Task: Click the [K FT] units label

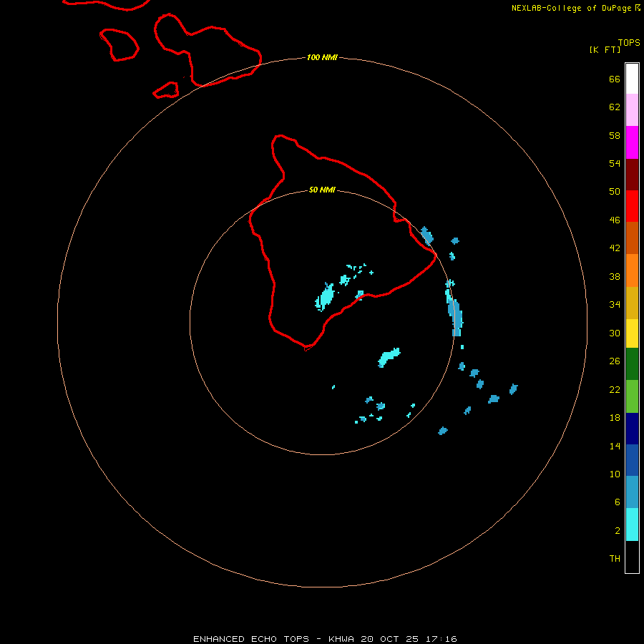Action: (x=605, y=49)
